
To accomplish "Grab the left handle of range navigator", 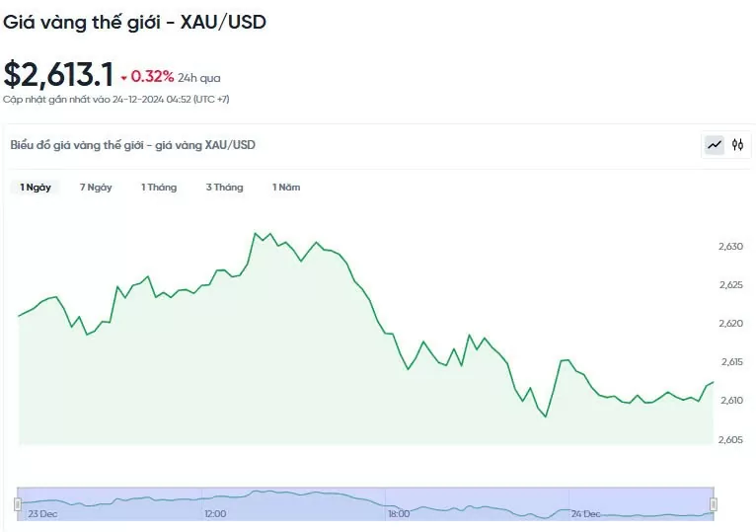I will click(18, 504).
